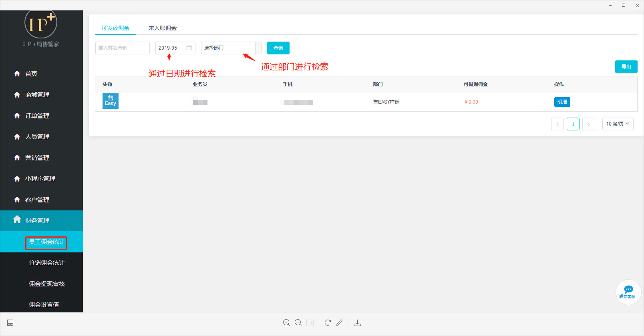Open 分销佣金统计 in the sidebar
This screenshot has width=644, height=336.
point(46,263)
